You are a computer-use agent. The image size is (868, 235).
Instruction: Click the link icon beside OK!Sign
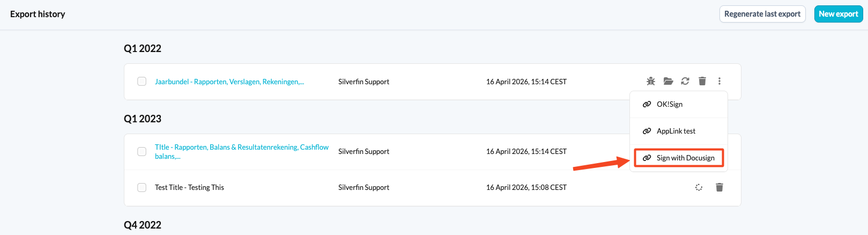[x=647, y=104]
